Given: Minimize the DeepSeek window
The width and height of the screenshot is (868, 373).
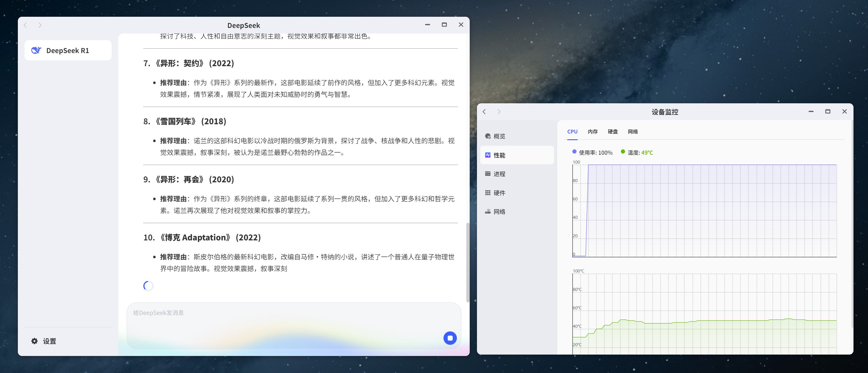Looking at the screenshot, I should pyautogui.click(x=427, y=25).
